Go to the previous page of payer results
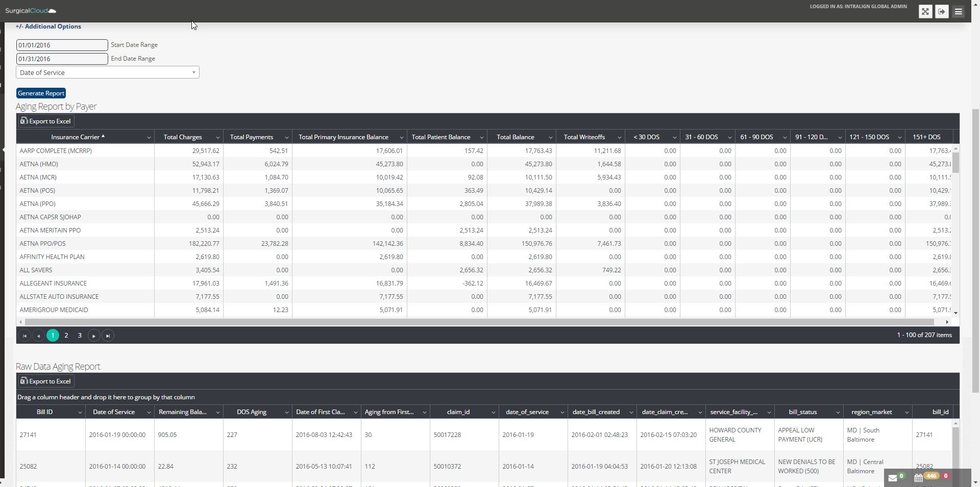The width and height of the screenshot is (980, 487). [x=38, y=336]
